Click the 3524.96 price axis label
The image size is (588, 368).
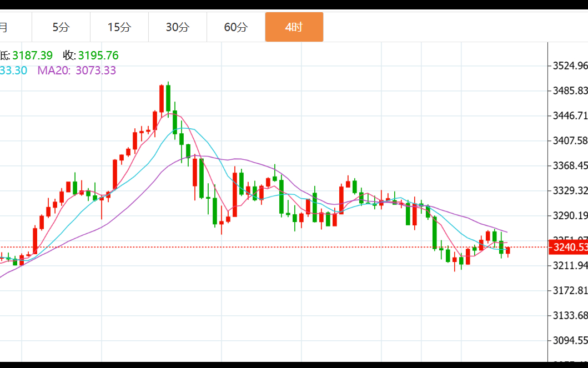coord(570,65)
